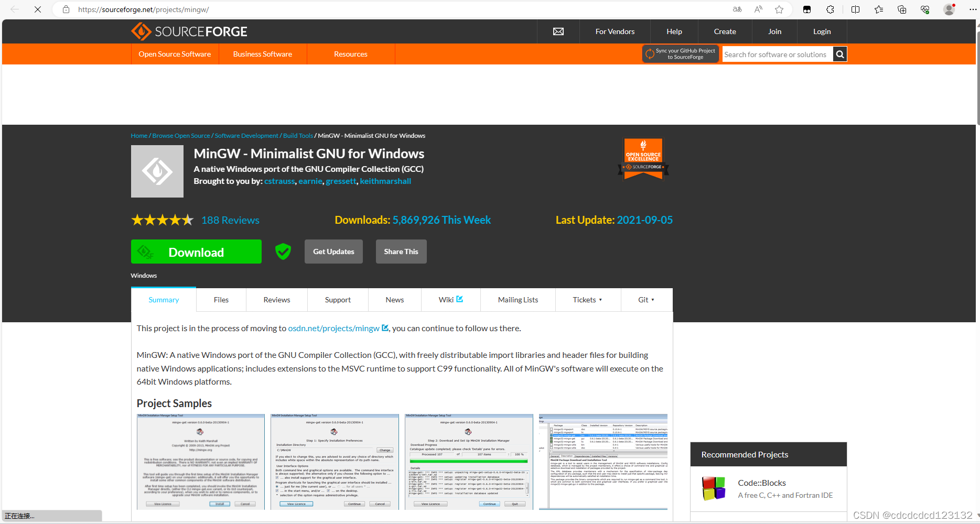Open third sample with green progress bar
Image resolution: width=980 pixels, height=524 pixels.
pos(469,462)
